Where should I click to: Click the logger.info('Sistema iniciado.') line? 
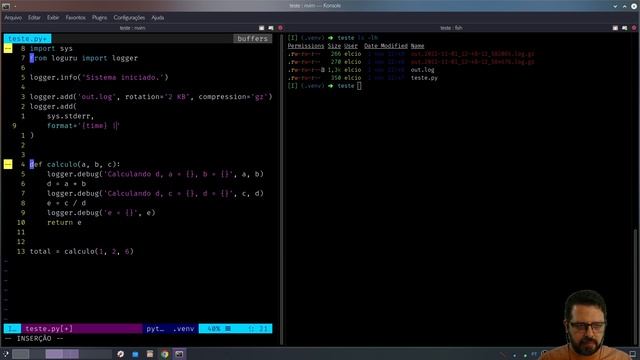(x=99, y=77)
